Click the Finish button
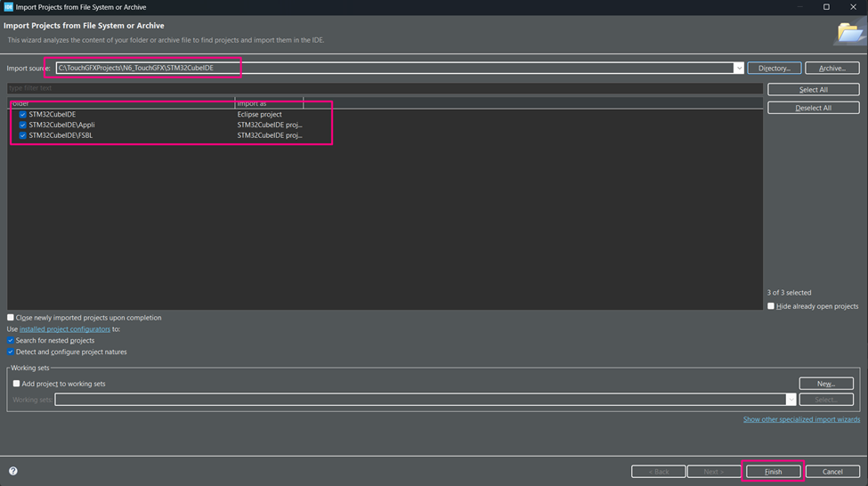Image resolution: width=868 pixels, height=486 pixels. point(773,472)
